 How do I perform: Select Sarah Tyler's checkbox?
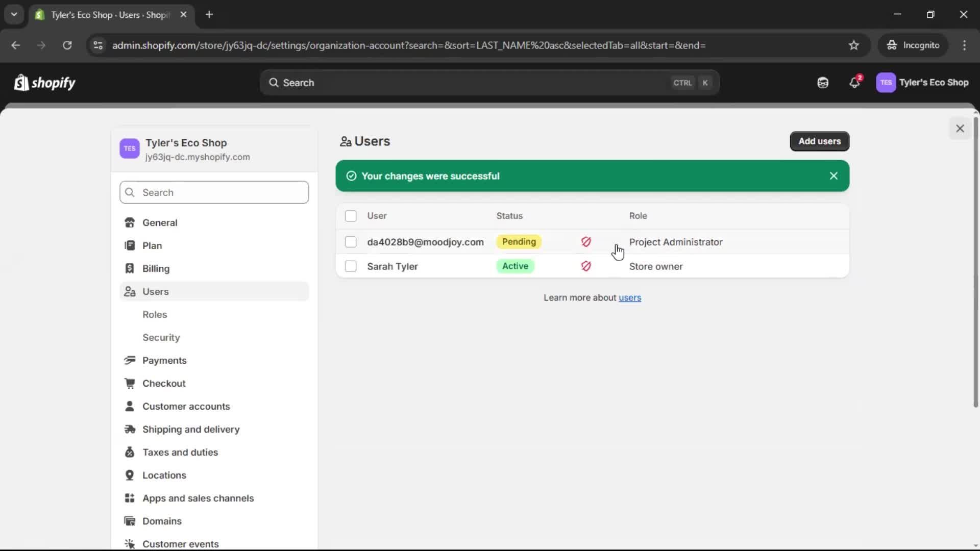click(351, 266)
